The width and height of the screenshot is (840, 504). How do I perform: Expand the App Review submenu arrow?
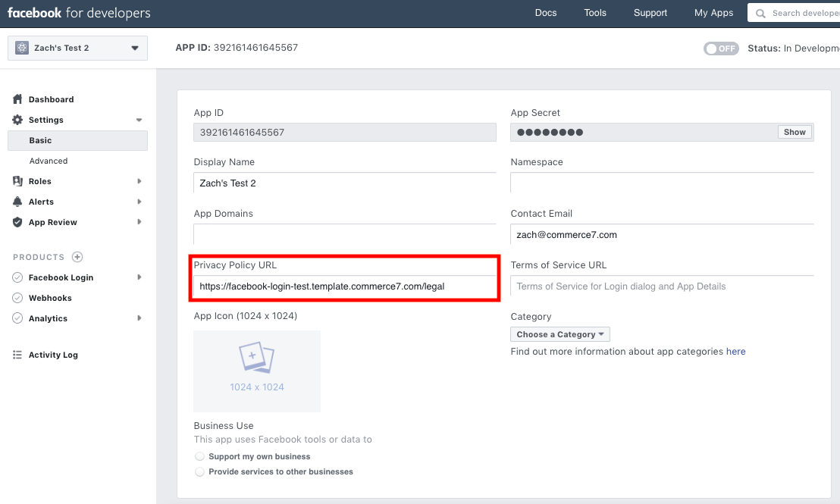[139, 222]
